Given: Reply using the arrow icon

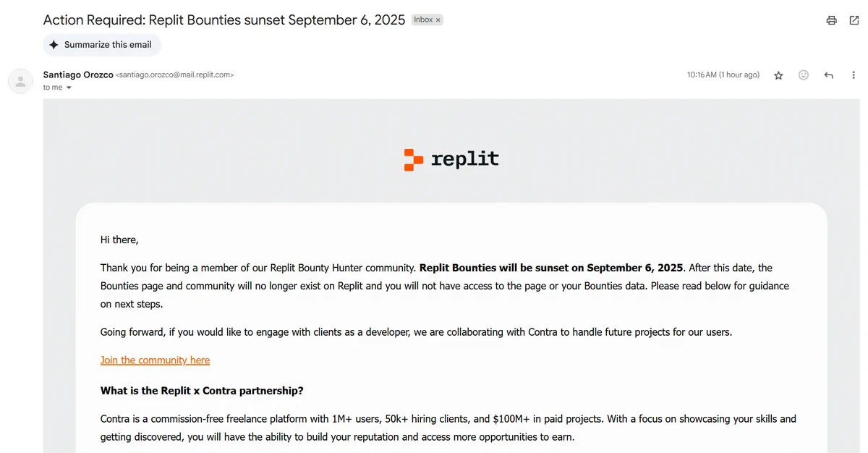Looking at the screenshot, I should 829,75.
